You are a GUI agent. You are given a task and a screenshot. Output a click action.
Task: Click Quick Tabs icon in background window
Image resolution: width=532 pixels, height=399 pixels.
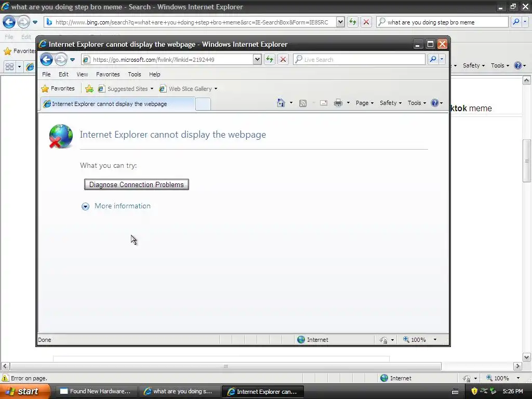point(9,67)
